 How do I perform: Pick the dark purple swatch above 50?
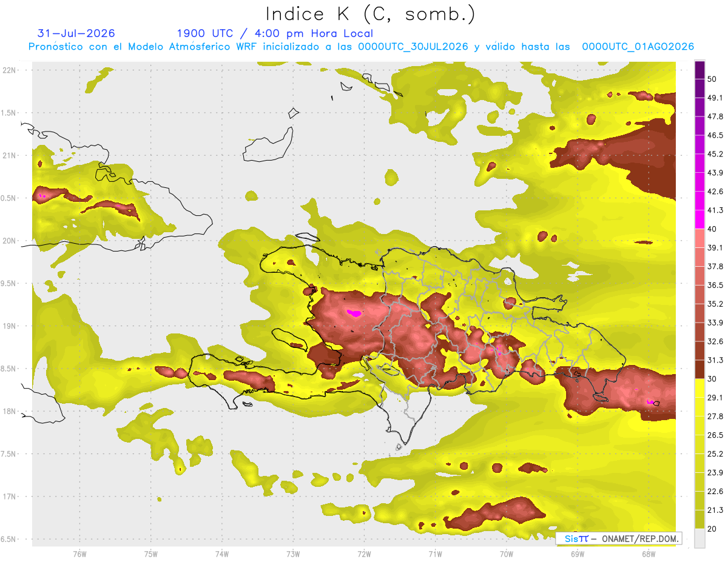(699, 70)
